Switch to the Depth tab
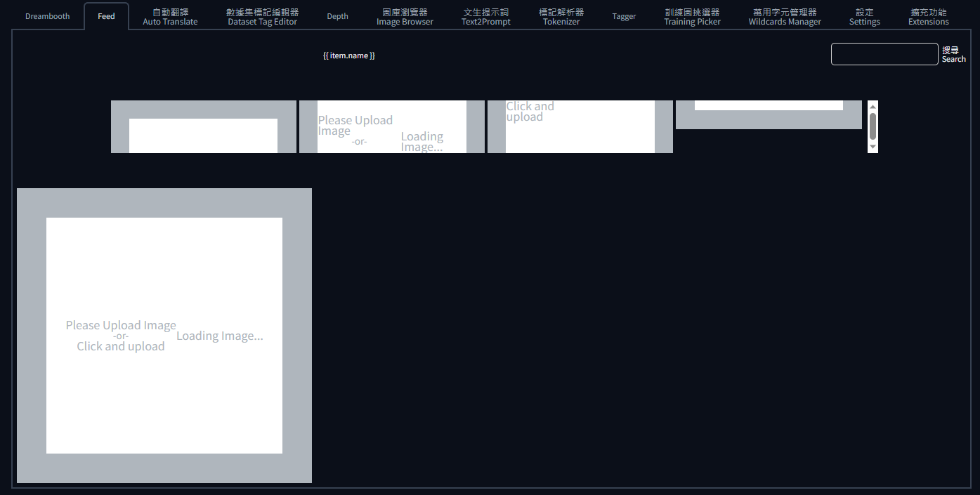The image size is (980, 495). point(337,15)
